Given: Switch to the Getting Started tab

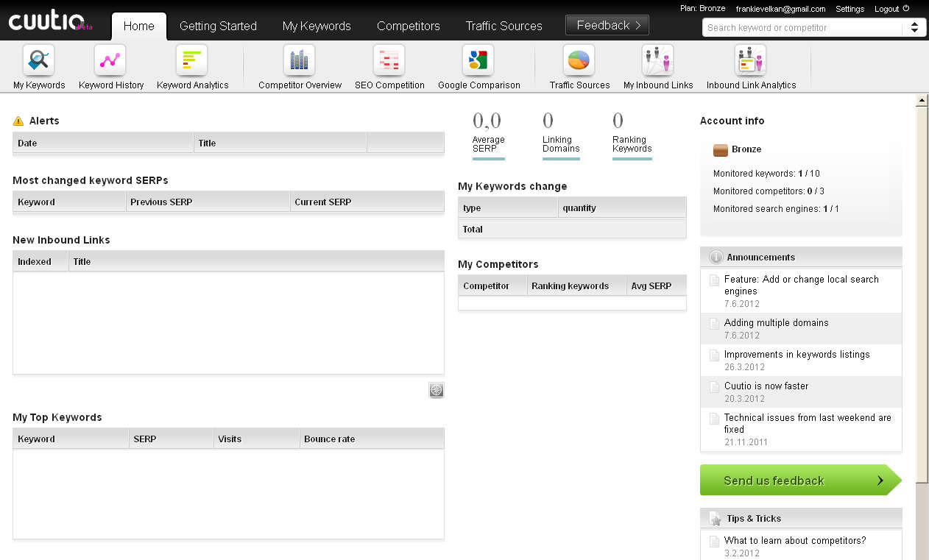Looking at the screenshot, I should click(218, 26).
